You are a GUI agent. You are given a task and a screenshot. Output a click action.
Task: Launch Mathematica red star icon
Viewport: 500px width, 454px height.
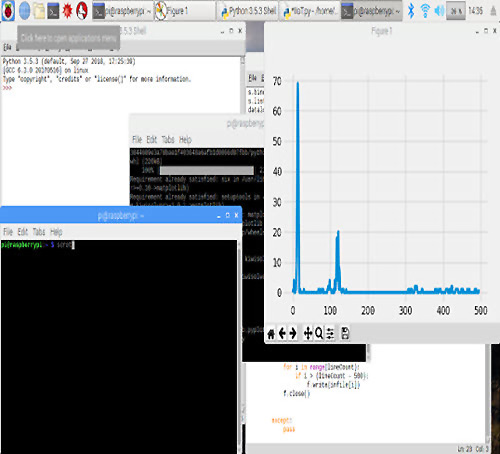click(x=68, y=11)
